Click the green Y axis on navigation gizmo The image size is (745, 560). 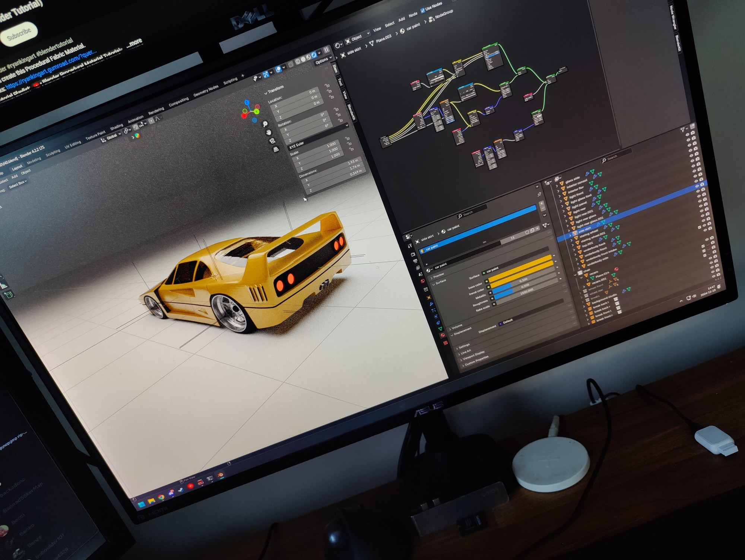pyautogui.click(x=256, y=111)
